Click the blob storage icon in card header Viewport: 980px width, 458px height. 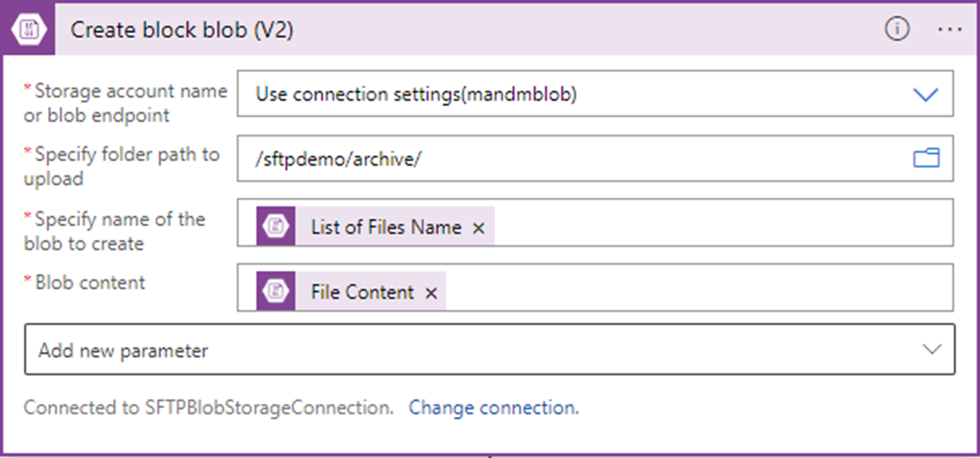click(x=29, y=30)
